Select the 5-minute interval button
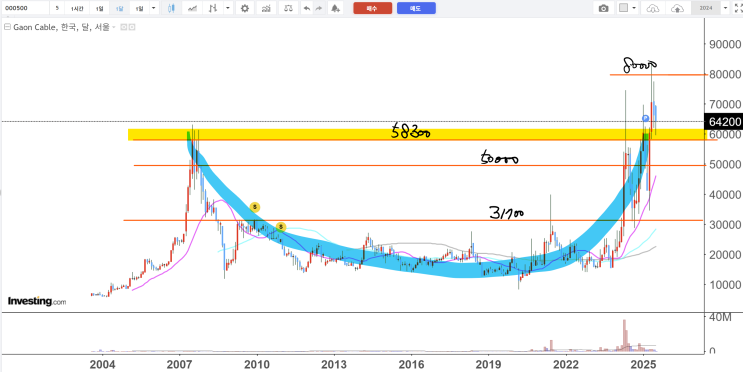Image resolution: width=743 pixels, height=372 pixels. (x=57, y=8)
